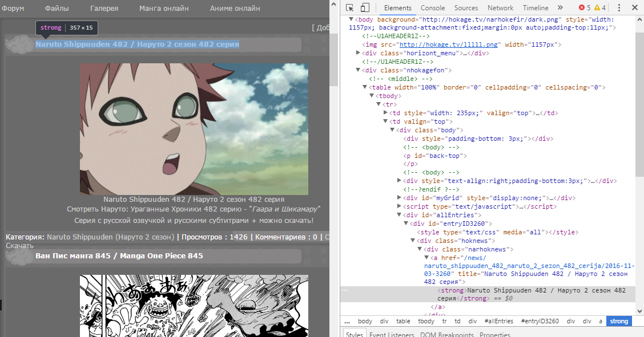The height and width of the screenshot is (337, 644).
Task: Open the Console tab
Action: click(433, 8)
